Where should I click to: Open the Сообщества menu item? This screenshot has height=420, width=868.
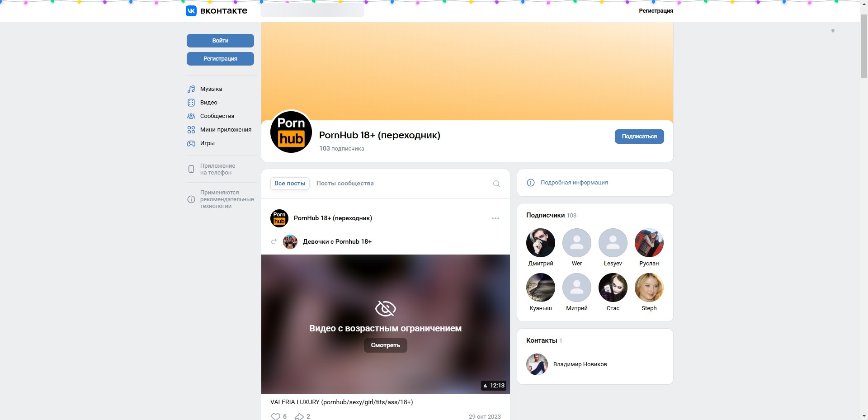(x=217, y=116)
